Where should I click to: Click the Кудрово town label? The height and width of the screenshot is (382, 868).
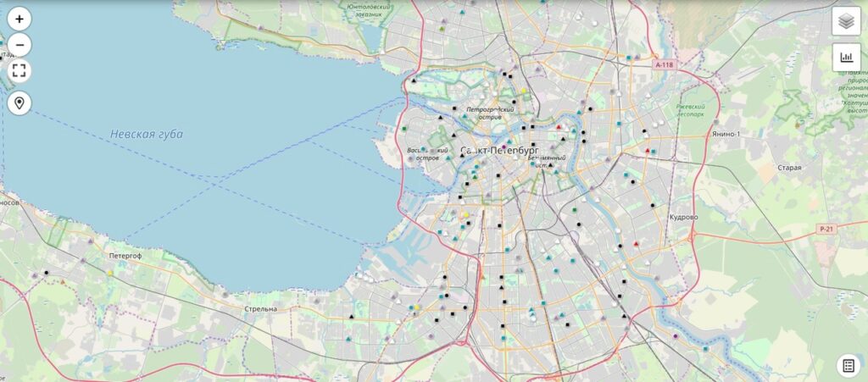click(x=684, y=218)
